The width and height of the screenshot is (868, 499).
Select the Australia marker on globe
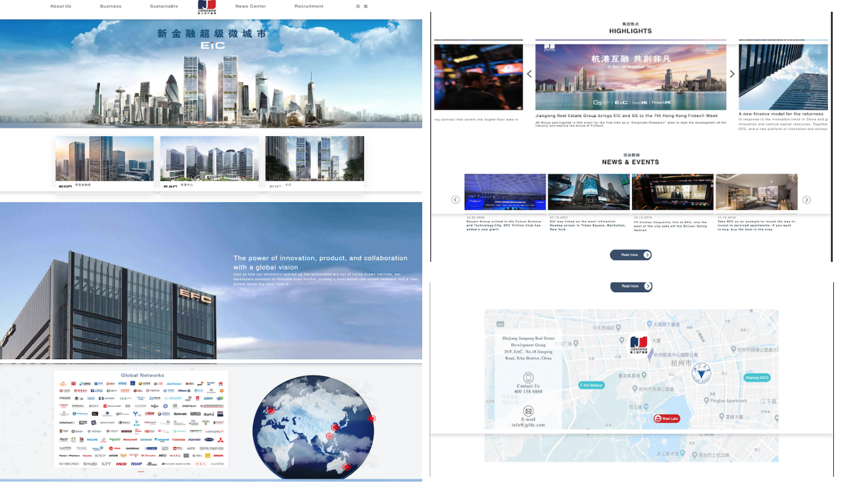[x=347, y=467]
